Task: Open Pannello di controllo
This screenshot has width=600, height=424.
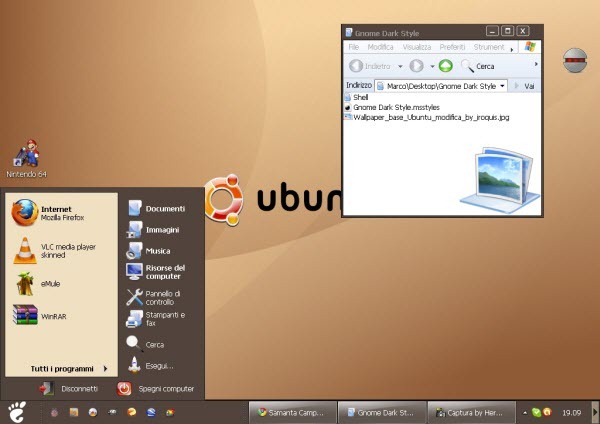Action: [x=154, y=297]
